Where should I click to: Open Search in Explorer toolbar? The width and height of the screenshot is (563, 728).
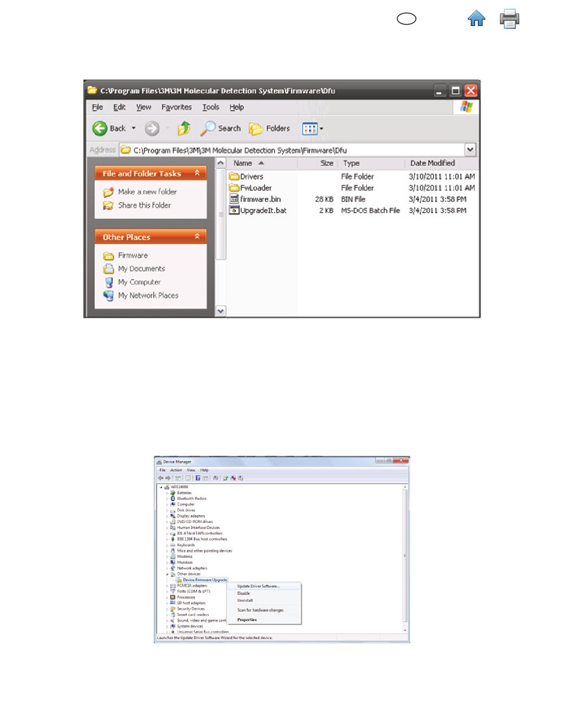pos(221,128)
